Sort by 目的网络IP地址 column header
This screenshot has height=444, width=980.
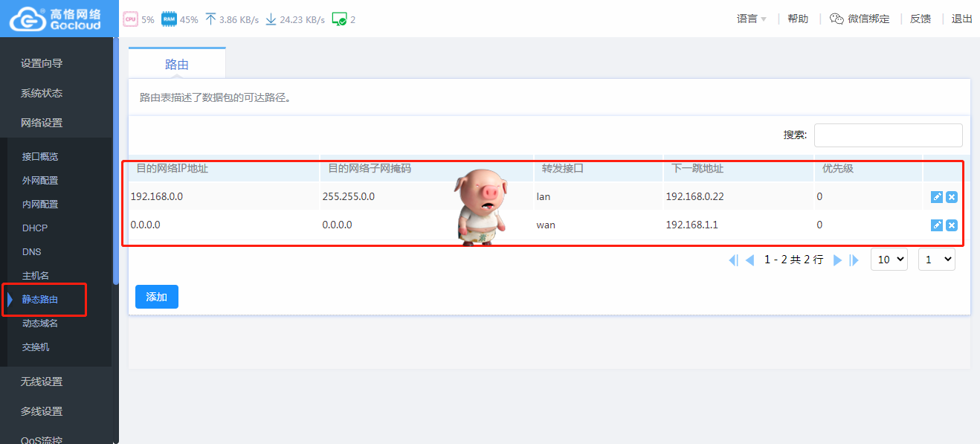tap(173, 168)
